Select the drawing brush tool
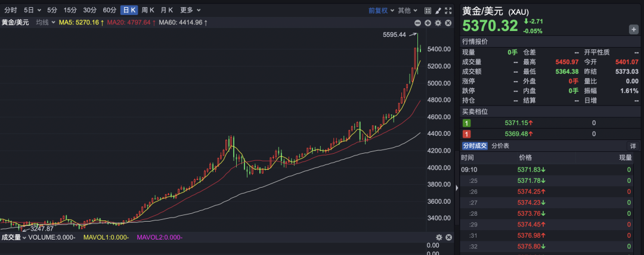Image resolution: width=644 pixels, height=255 pixels. click(438, 10)
